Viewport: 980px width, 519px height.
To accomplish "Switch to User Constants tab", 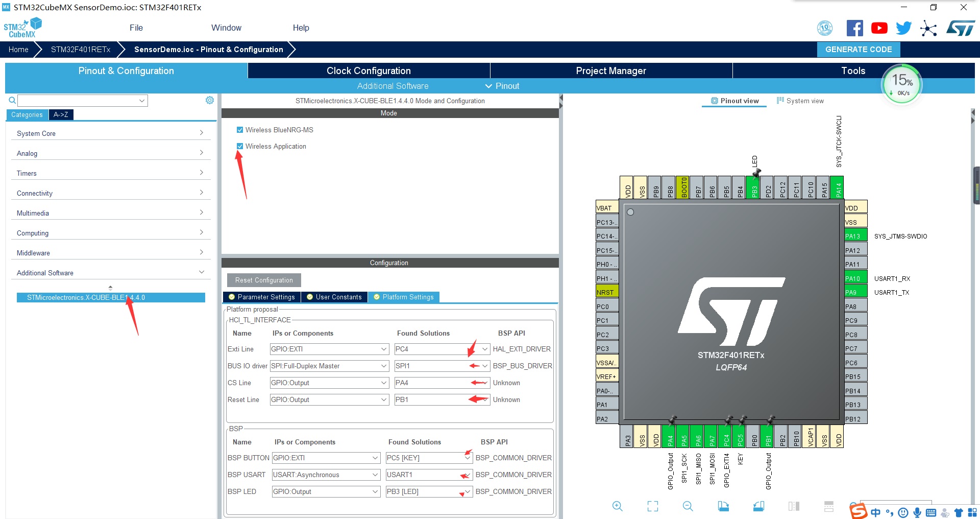I will 334,297.
